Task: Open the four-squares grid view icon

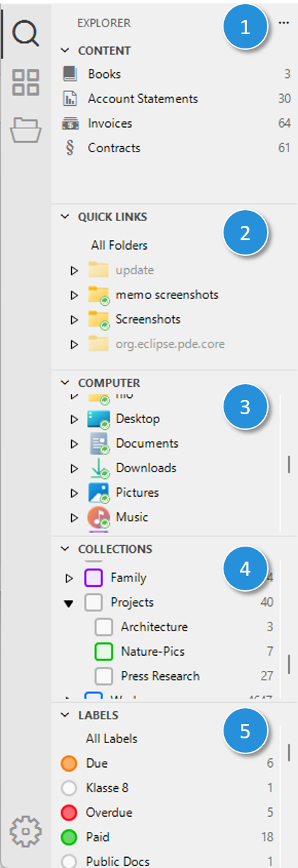Action: [26, 82]
